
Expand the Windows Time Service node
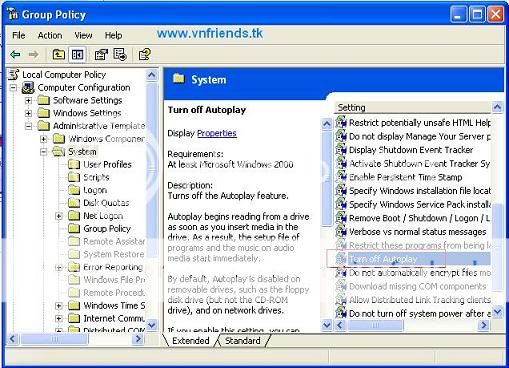pos(59,306)
